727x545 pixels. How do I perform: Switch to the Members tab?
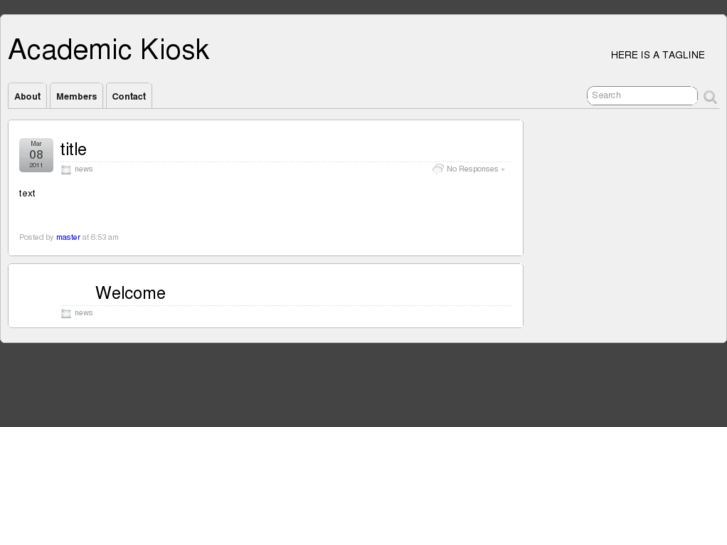pos(76,96)
